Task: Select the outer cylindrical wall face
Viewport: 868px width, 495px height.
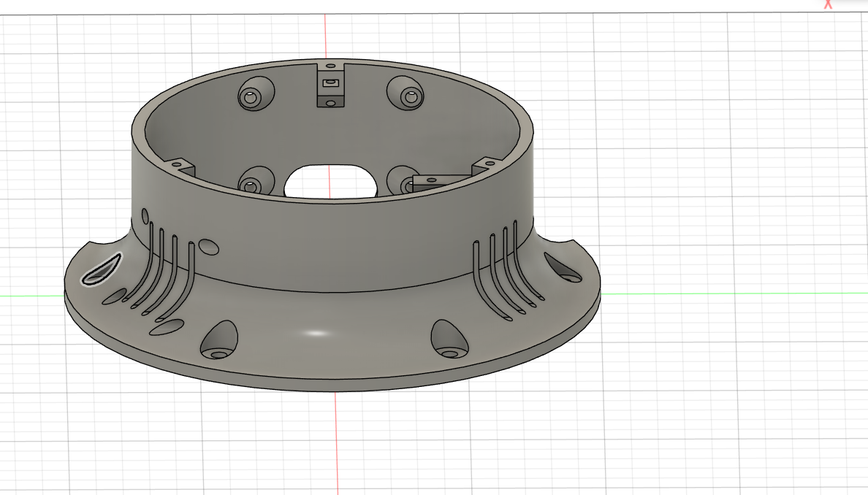Action: (x=332, y=243)
